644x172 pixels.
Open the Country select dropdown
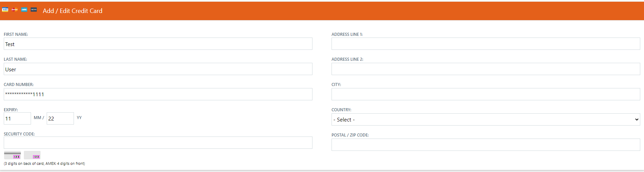click(x=486, y=119)
